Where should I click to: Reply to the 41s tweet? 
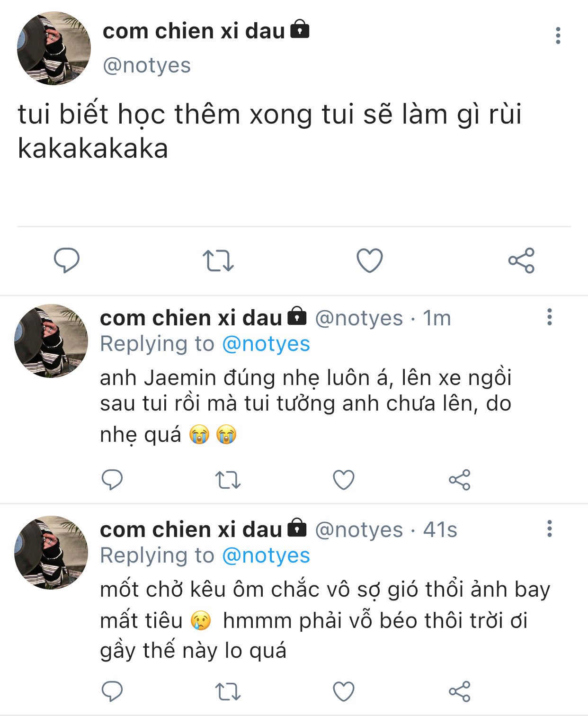112,691
